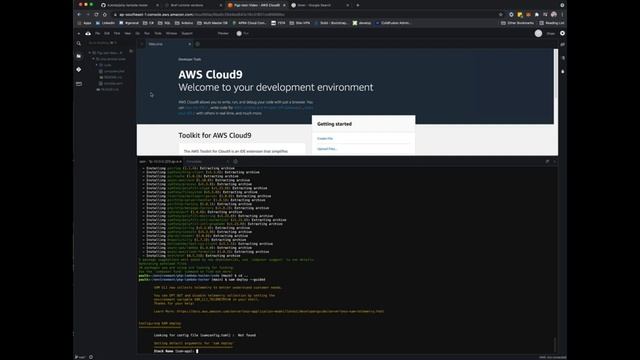Switch to the Google Search browser tab
This screenshot has width=640, height=360.
coord(320,5)
